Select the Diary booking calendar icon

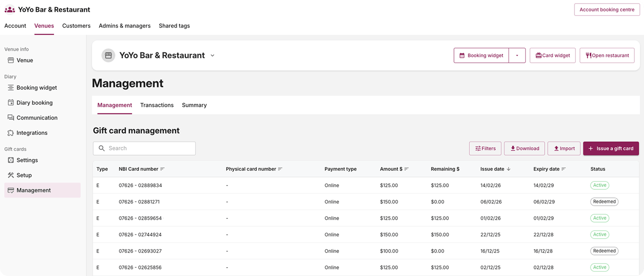[11, 102]
